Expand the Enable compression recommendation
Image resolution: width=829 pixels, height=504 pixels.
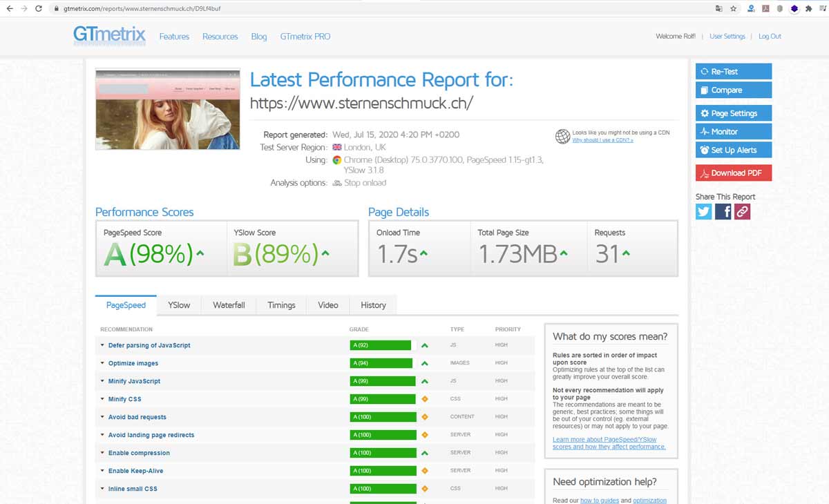pyautogui.click(x=139, y=453)
